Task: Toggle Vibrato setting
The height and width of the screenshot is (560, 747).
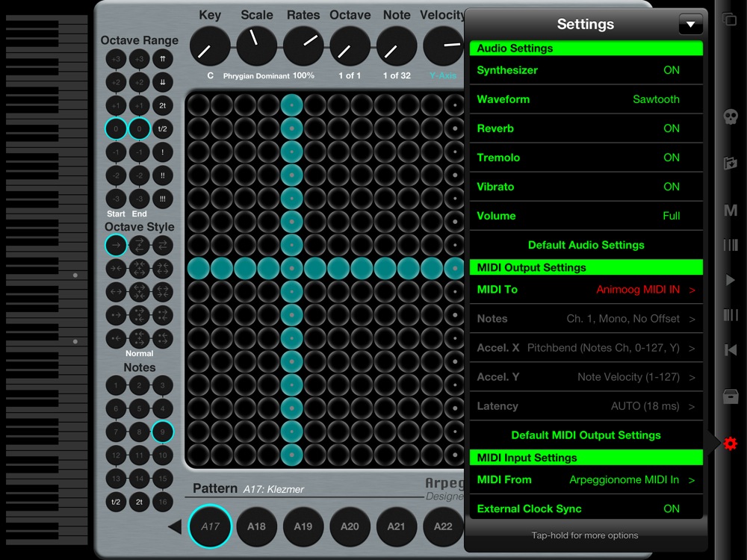Action: click(x=586, y=187)
